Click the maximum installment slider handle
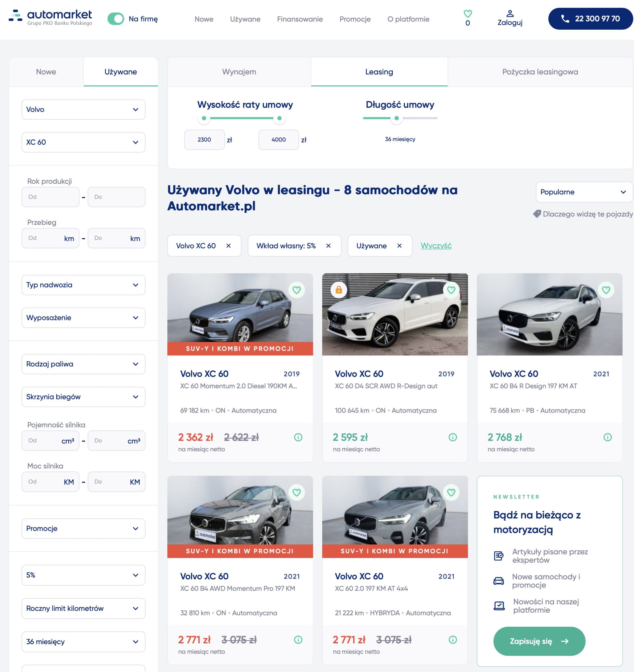This screenshot has height=672, width=634. click(x=279, y=118)
